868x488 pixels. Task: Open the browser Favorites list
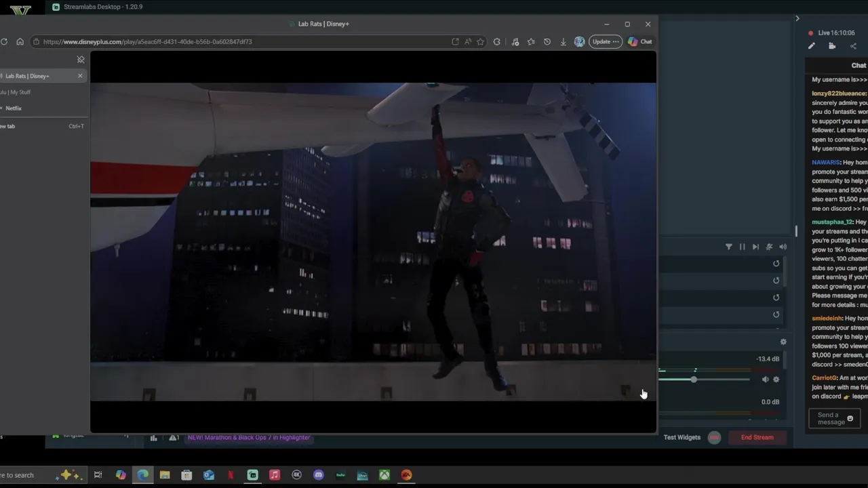531,41
